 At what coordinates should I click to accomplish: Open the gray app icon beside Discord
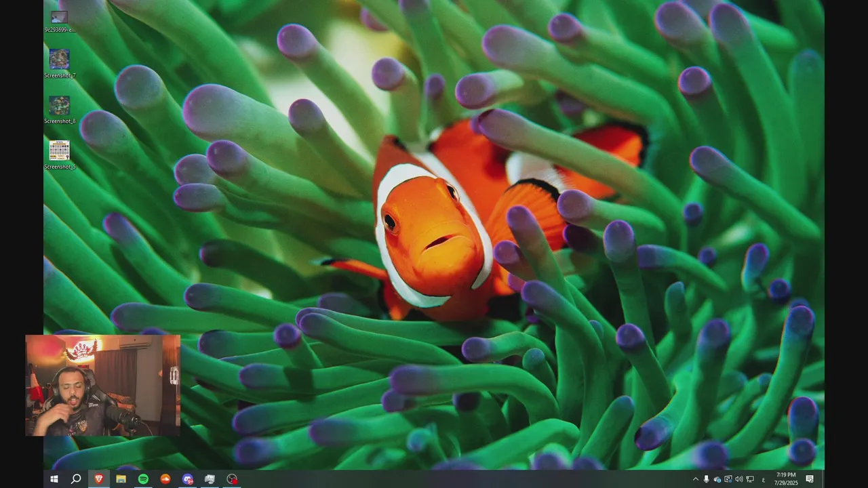(210, 479)
